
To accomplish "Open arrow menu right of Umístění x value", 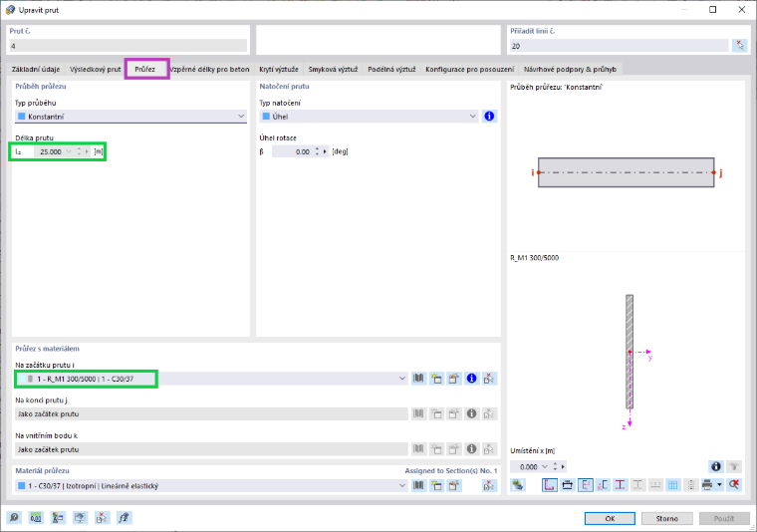I will (563, 466).
